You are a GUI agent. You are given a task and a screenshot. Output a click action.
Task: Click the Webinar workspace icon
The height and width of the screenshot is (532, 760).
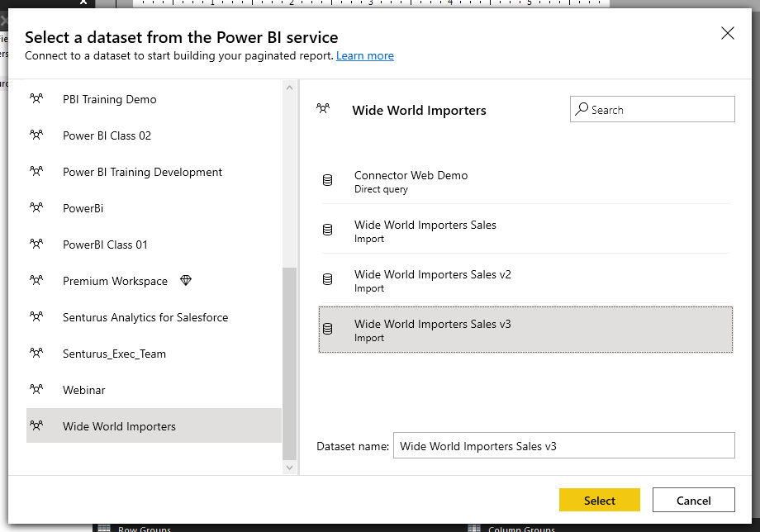[37, 389]
